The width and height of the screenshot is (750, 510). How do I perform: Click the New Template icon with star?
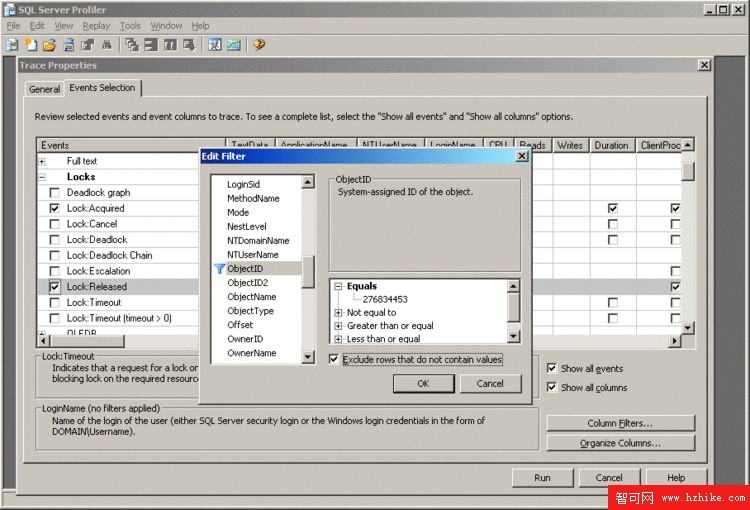click(x=31, y=45)
